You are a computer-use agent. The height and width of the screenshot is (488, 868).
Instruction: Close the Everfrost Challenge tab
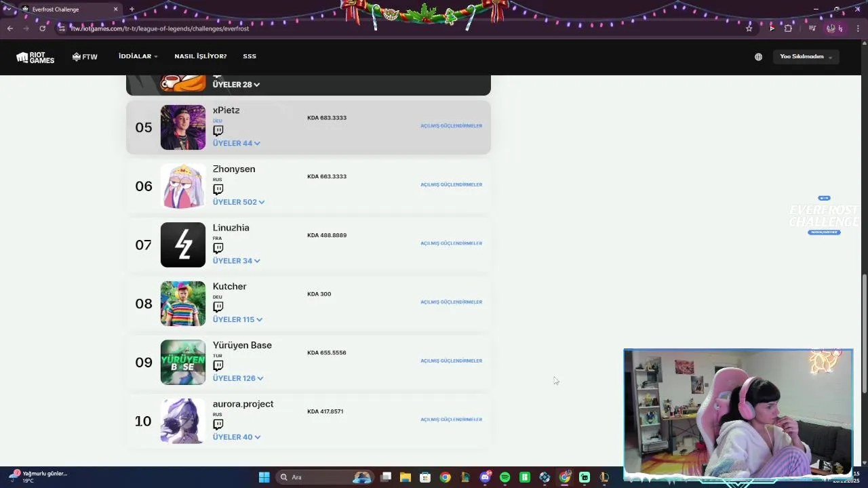coord(115,9)
